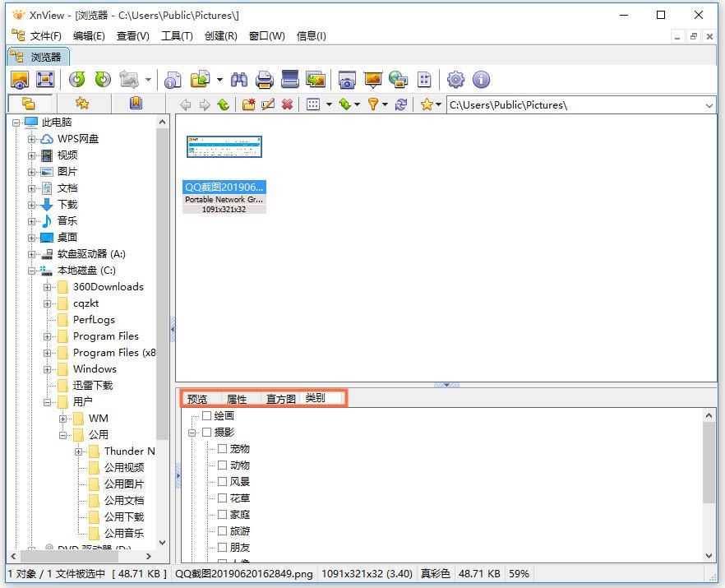Image resolution: width=725 pixels, height=588 pixels.
Task: Enable the 风景 category checkbox
Action: click(223, 482)
